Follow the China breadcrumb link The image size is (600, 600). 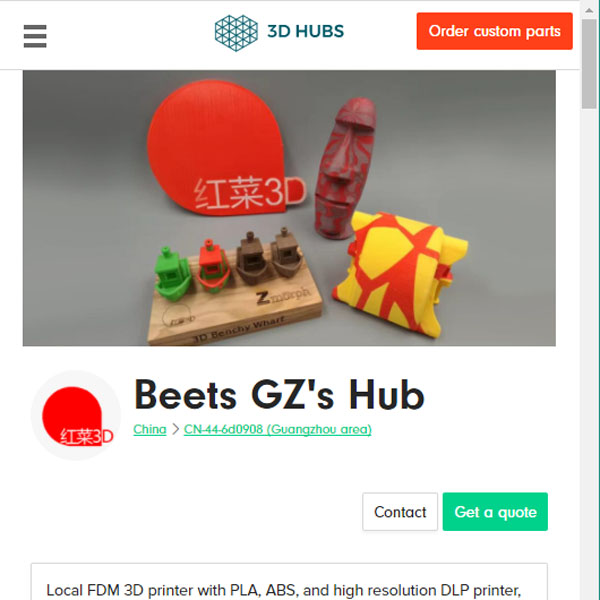coord(150,429)
